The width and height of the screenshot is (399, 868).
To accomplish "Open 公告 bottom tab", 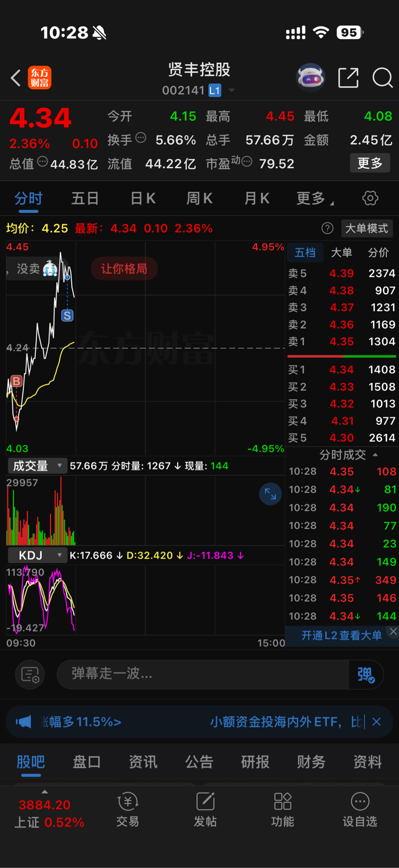I will (x=199, y=762).
